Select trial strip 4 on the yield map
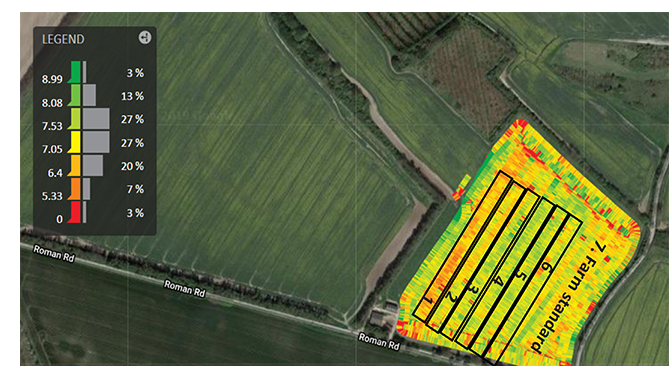 coord(506,273)
